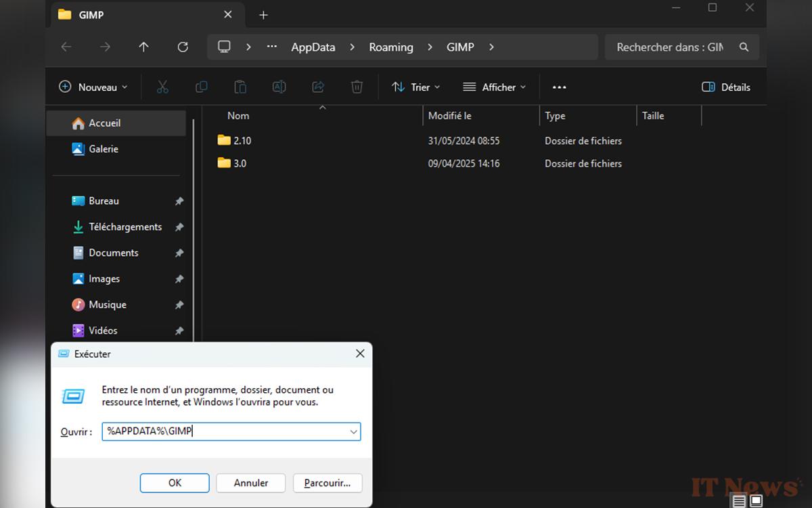Toggle the Détails pane button
This screenshot has width=812, height=508.
click(726, 87)
